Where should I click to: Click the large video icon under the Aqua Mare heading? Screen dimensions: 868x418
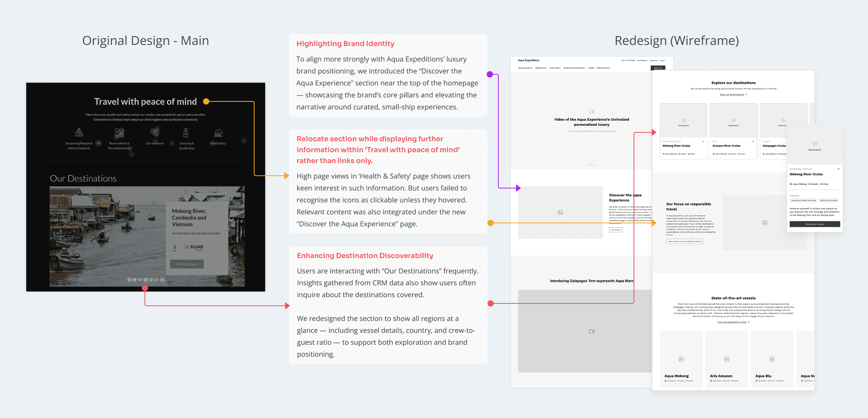(592, 331)
